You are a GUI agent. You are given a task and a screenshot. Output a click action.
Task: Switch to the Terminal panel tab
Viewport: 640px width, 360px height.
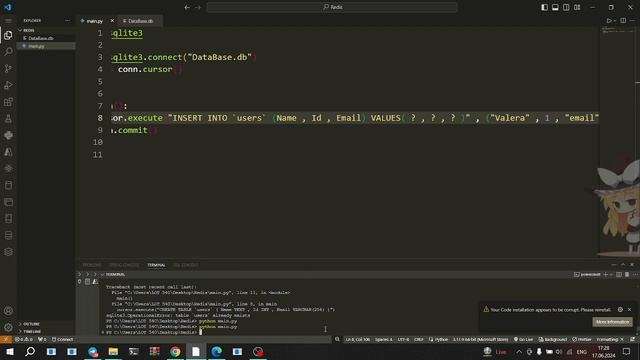tap(156, 265)
